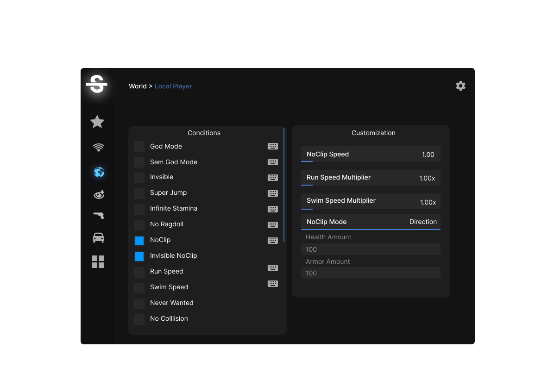Open Run Speed Multiplier options
The height and width of the screenshot is (392, 548).
[370, 177]
